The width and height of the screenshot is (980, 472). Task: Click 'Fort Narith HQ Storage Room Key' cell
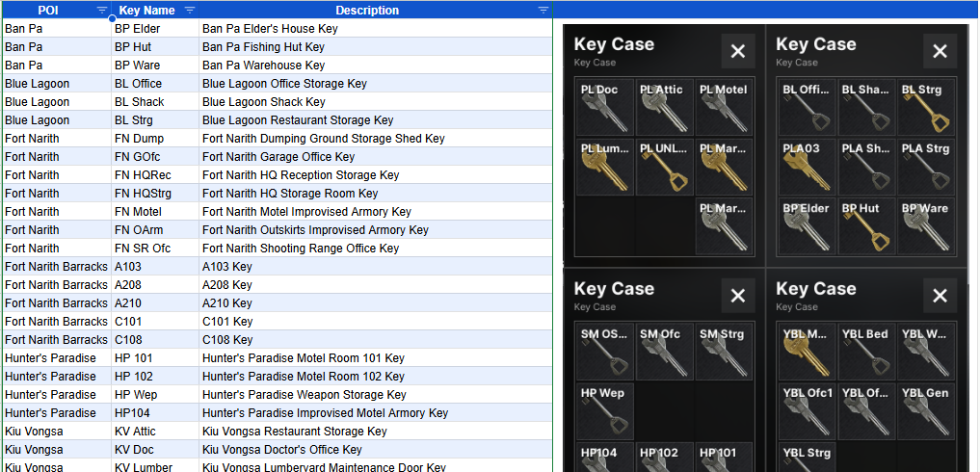click(376, 194)
